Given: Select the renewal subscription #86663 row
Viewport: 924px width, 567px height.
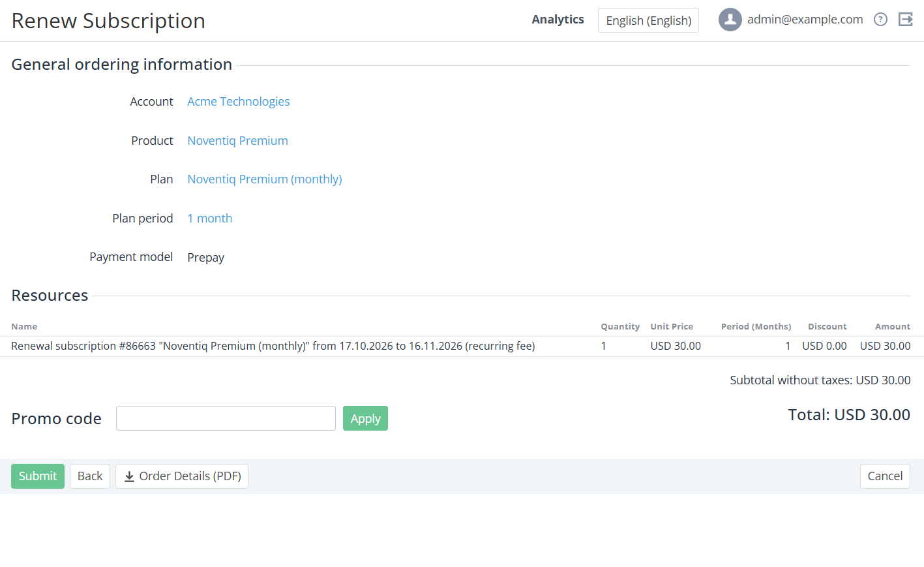Looking at the screenshot, I should pyautogui.click(x=461, y=346).
